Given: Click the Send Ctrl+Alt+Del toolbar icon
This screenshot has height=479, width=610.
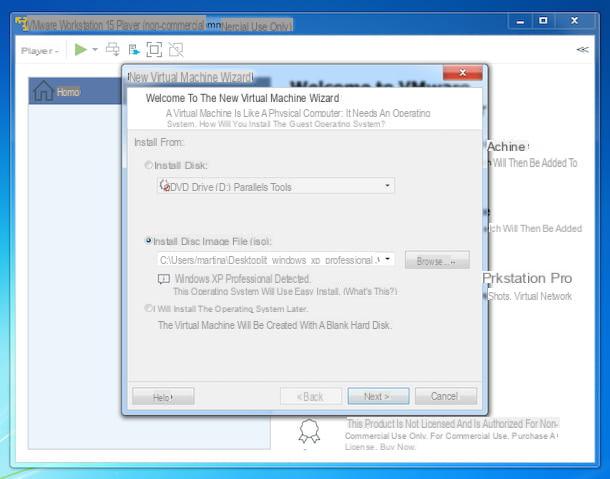Looking at the screenshot, I should coord(113,49).
